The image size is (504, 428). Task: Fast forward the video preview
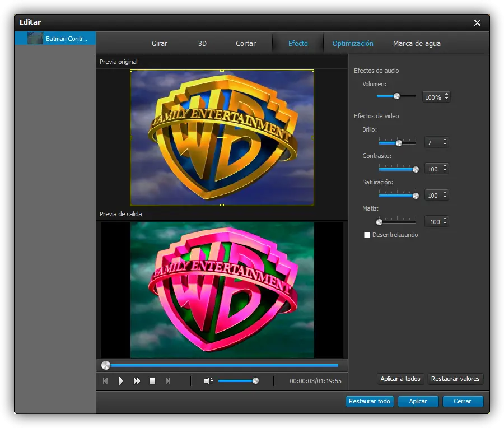pyautogui.click(x=137, y=381)
